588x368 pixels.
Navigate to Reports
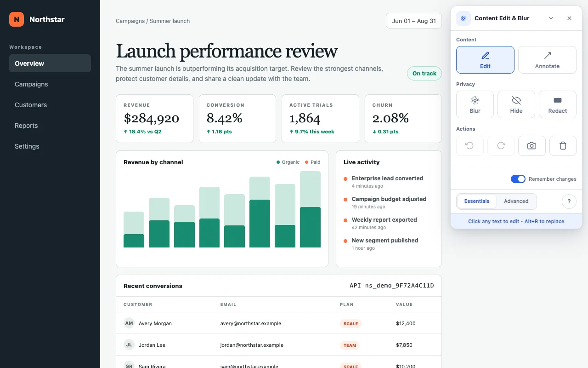pyautogui.click(x=50, y=126)
